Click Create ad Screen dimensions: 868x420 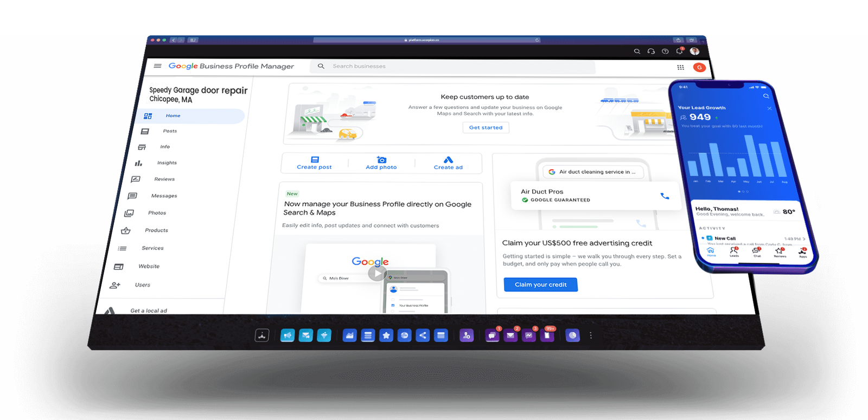(448, 163)
